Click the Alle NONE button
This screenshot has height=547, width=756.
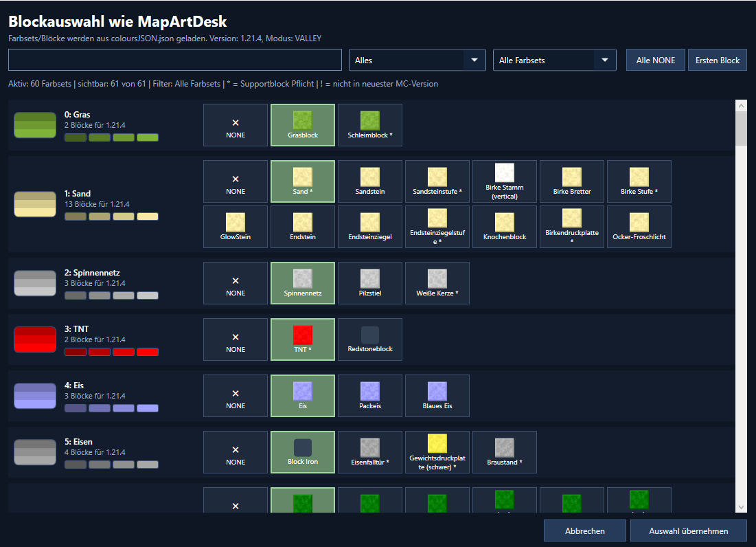coord(655,60)
